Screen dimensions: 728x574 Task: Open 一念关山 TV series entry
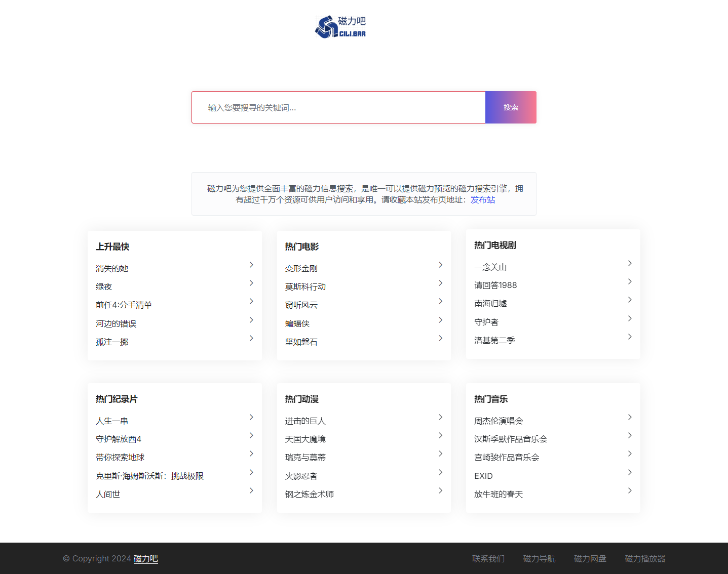490,267
